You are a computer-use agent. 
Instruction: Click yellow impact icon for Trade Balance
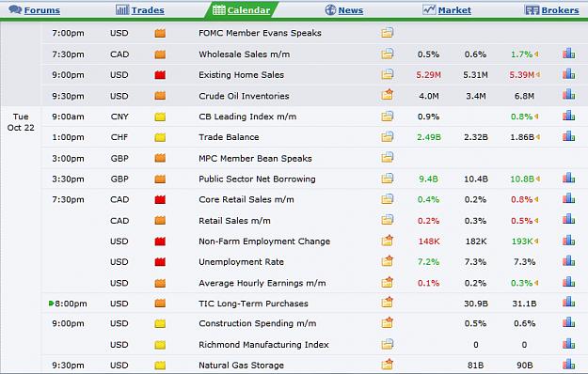click(x=160, y=137)
